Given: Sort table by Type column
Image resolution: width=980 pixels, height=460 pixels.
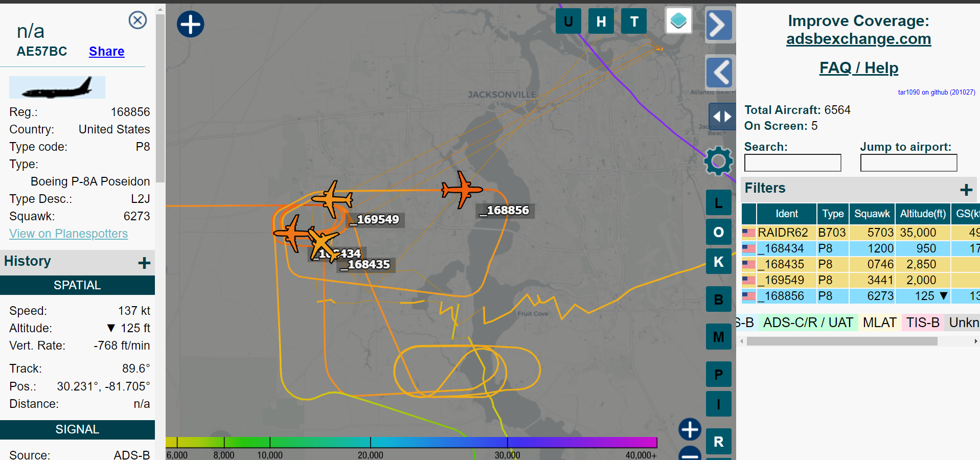Looking at the screenshot, I should pyautogui.click(x=833, y=214).
